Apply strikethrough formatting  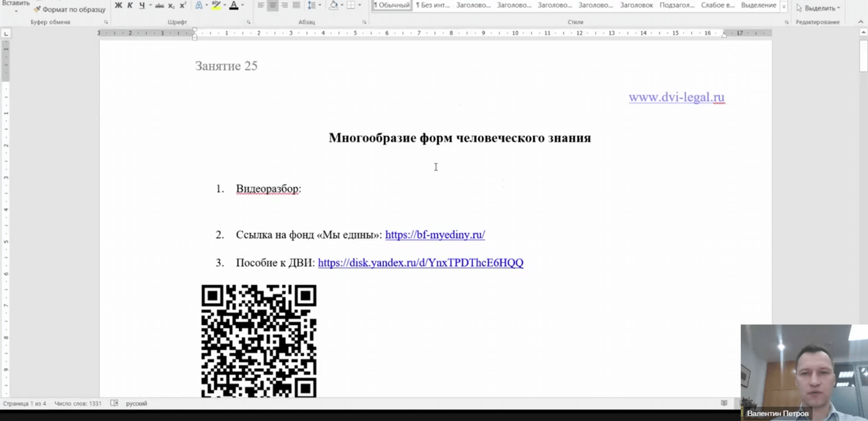160,5
